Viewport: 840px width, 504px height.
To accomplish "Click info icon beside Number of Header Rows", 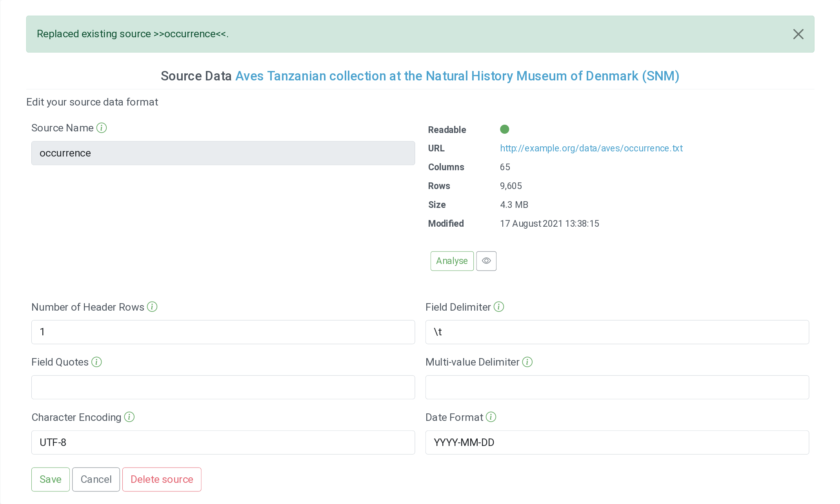I will coord(152,307).
